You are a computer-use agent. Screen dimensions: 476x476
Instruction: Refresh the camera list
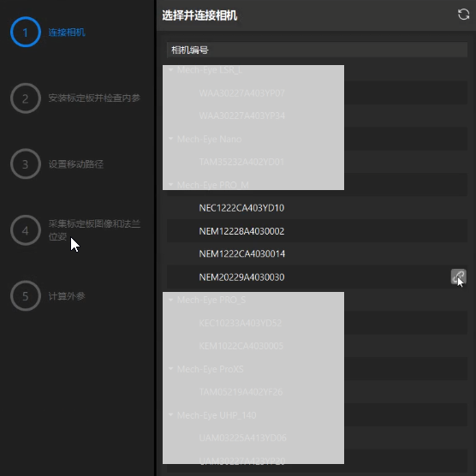pyautogui.click(x=463, y=15)
